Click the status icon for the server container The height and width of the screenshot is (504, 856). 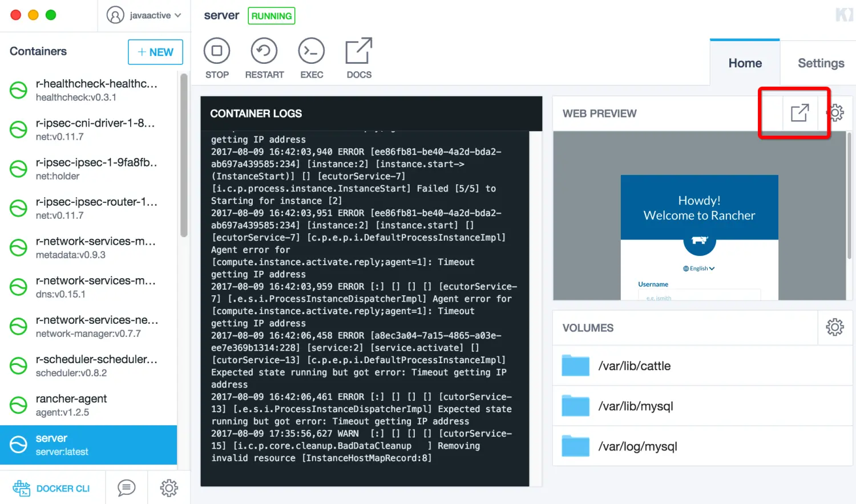coord(18,444)
